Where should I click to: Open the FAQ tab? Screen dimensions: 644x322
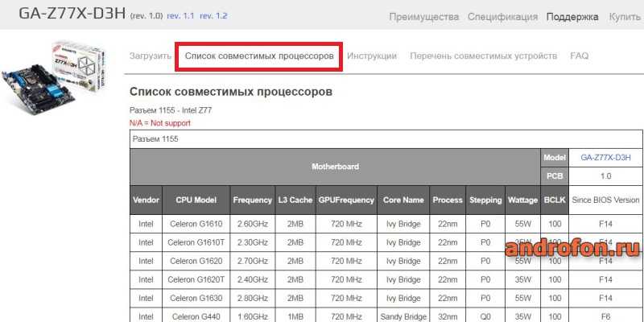coord(579,56)
